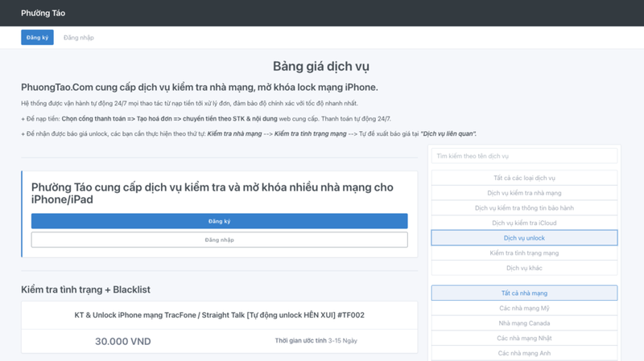
Task: Open the Phường Táo brand link
Action: [x=43, y=13]
